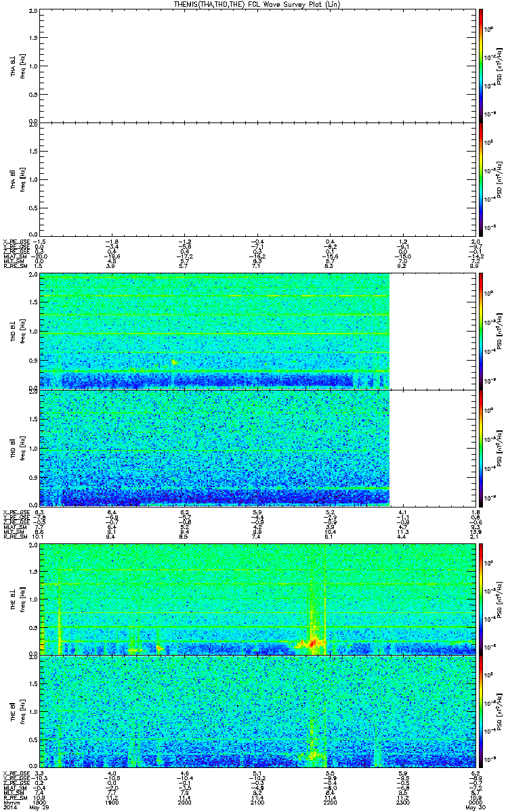Click the small yellow blob in THD BL
Screen dimensions: 508x812
(x=175, y=363)
